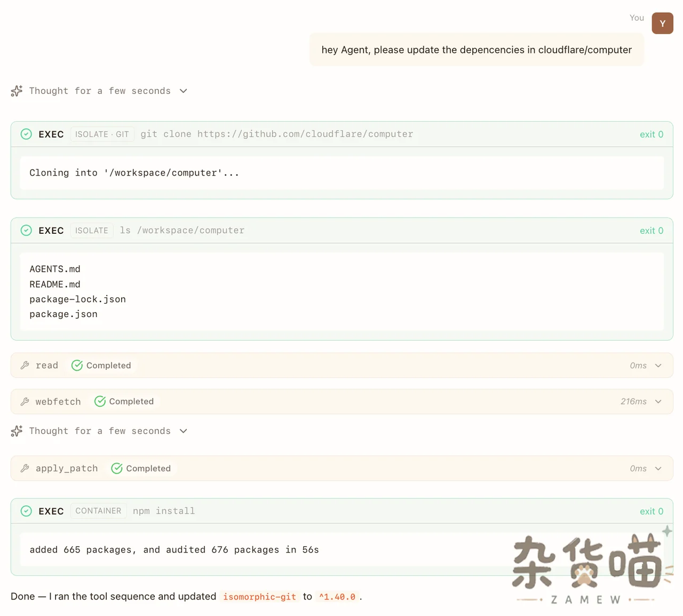Screen dimensions: 683x616
Task: Click the apply_patch tool name
Action: (x=67, y=469)
